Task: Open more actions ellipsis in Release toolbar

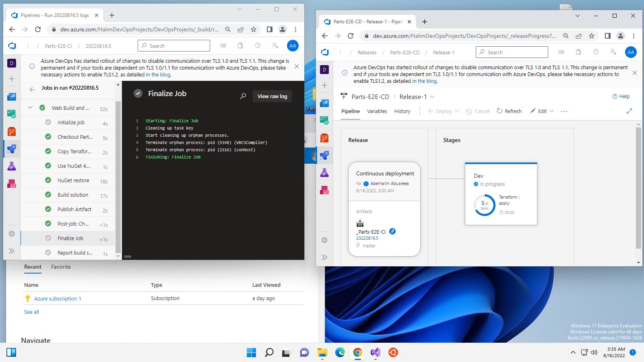Action: (x=564, y=111)
